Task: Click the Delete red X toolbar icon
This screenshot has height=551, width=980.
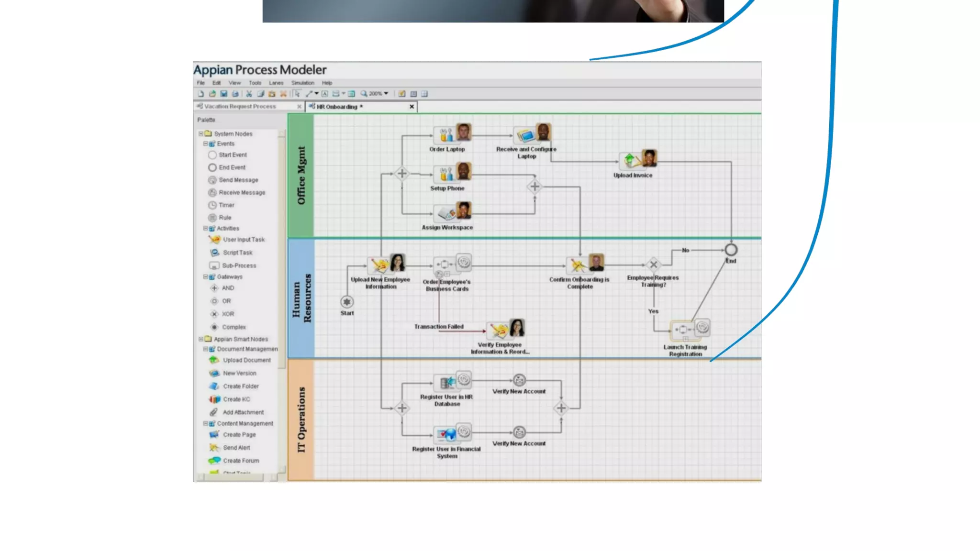Action: tap(283, 94)
